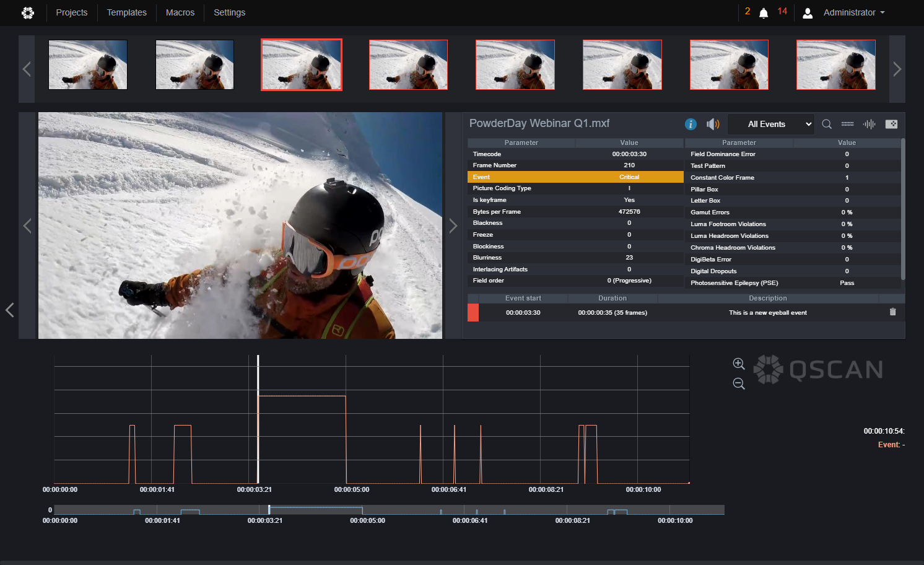Click the video frame view icon
924x565 pixels.
[891, 124]
